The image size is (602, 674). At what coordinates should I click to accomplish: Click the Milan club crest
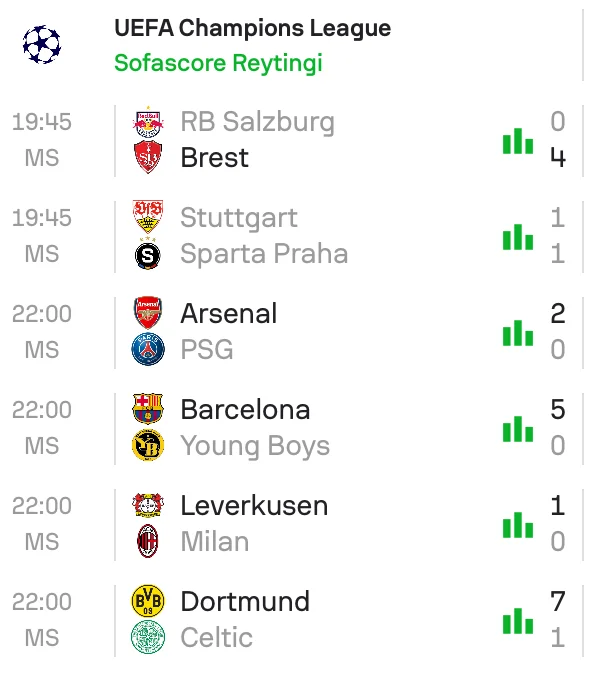148,542
